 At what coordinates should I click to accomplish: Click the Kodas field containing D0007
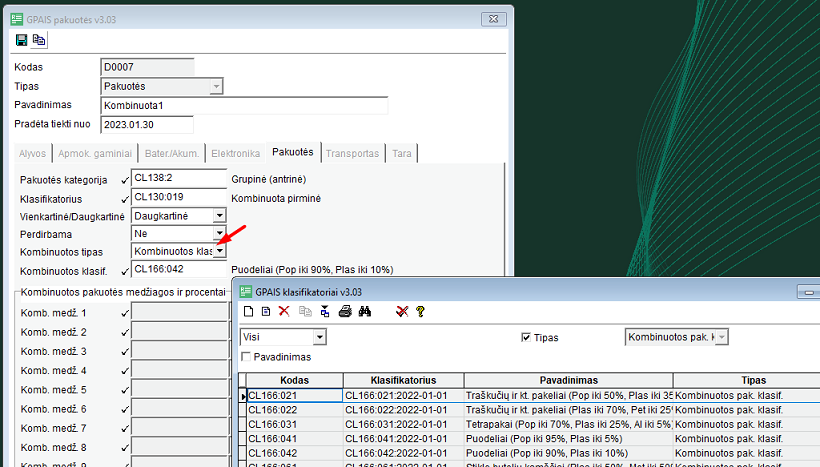147,67
